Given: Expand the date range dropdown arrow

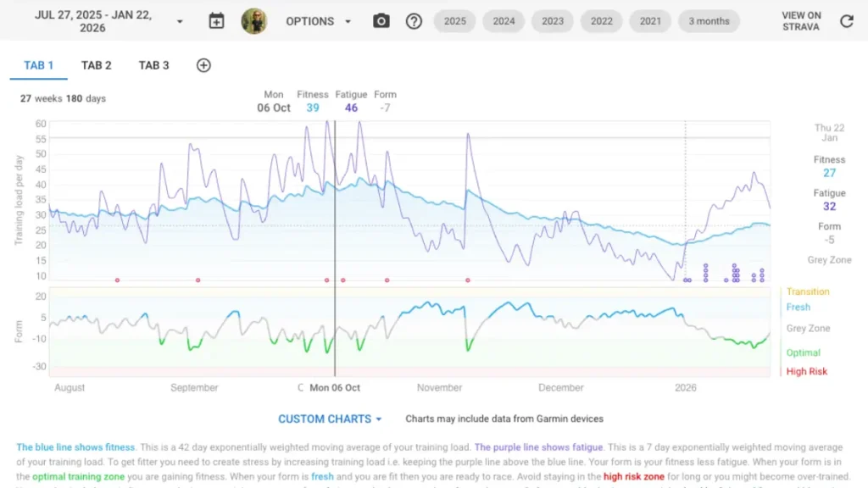Looking at the screenshot, I should point(179,21).
